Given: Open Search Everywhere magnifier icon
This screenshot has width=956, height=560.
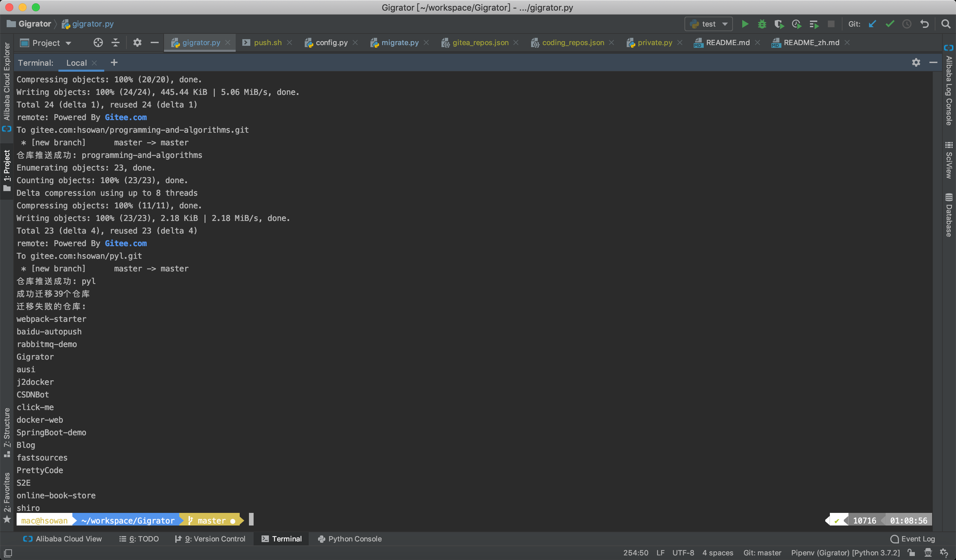Looking at the screenshot, I should [946, 24].
